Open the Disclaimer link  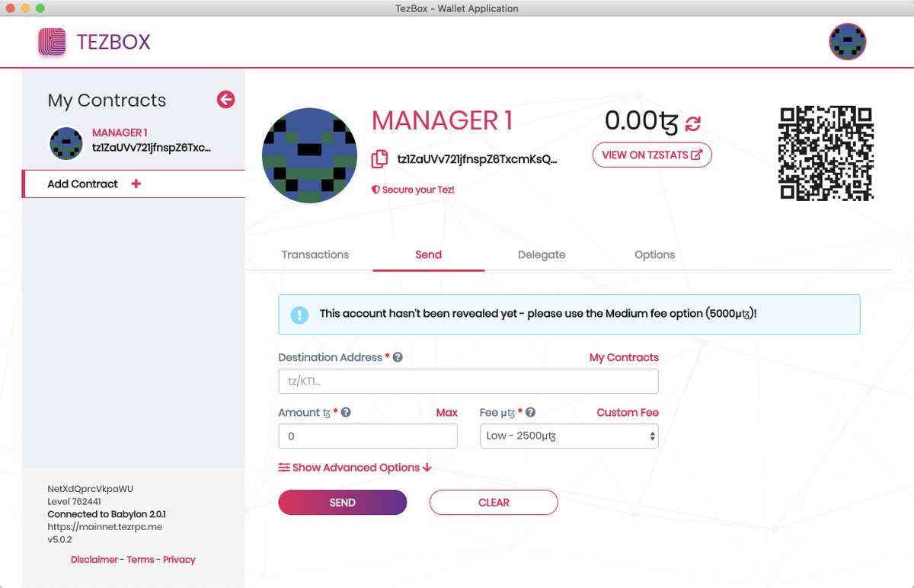pyautogui.click(x=94, y=559)
